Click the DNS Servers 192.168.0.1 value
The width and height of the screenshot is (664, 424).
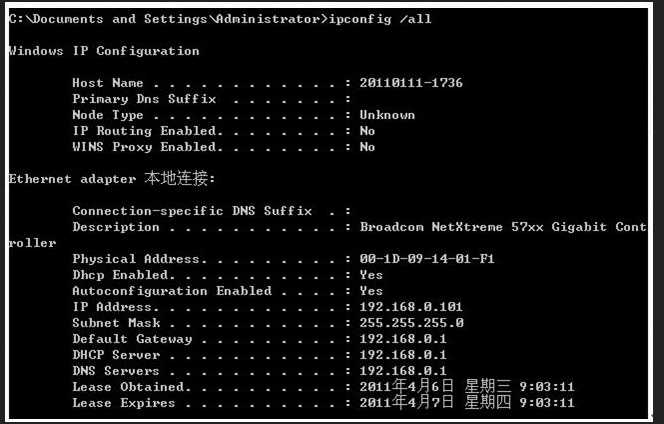(403, 371)
